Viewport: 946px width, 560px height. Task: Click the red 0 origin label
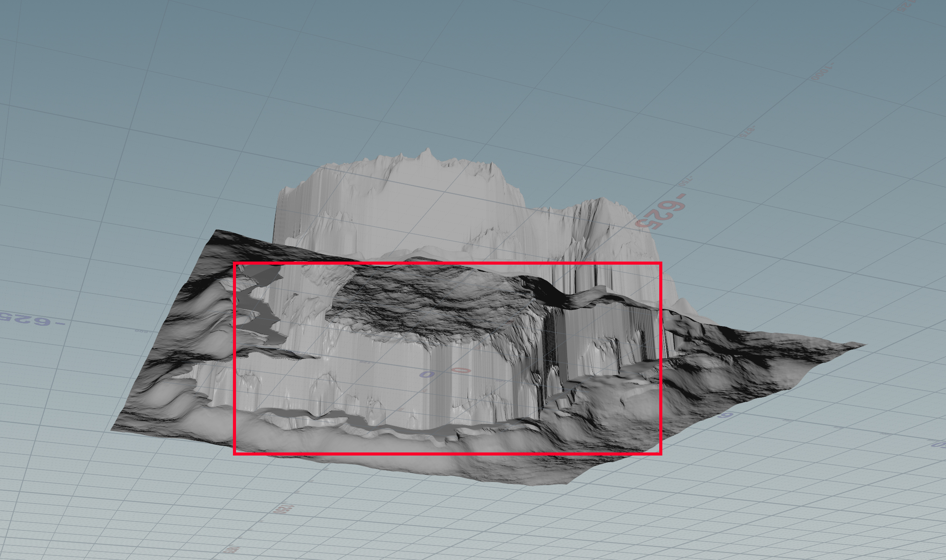(x=461, y=370)
